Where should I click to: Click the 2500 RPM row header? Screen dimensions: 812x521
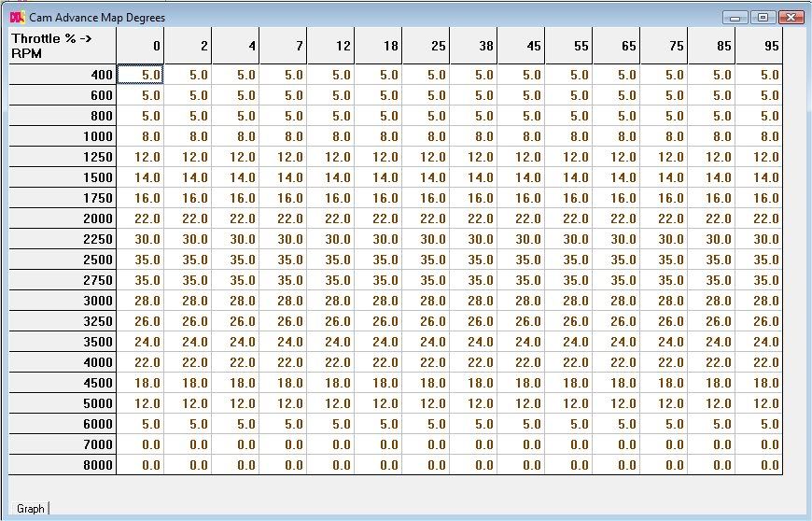(63, 260)
